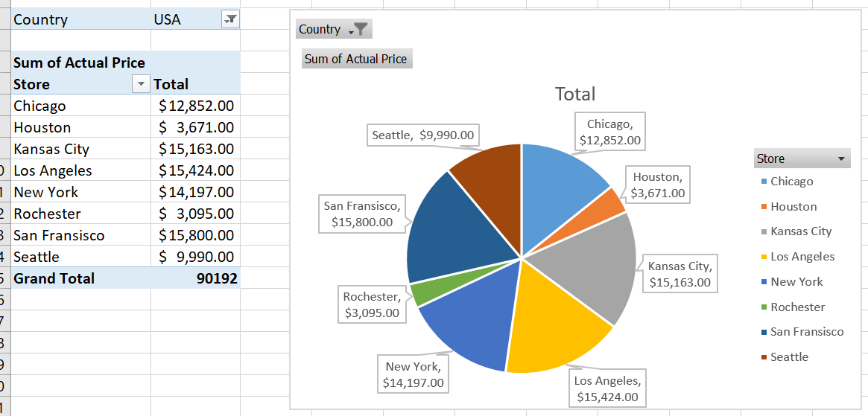Image resolution: width=868 pixels, height=416 pixels.
Task: Select the Rochester row label cell
Action: [80, 214]
